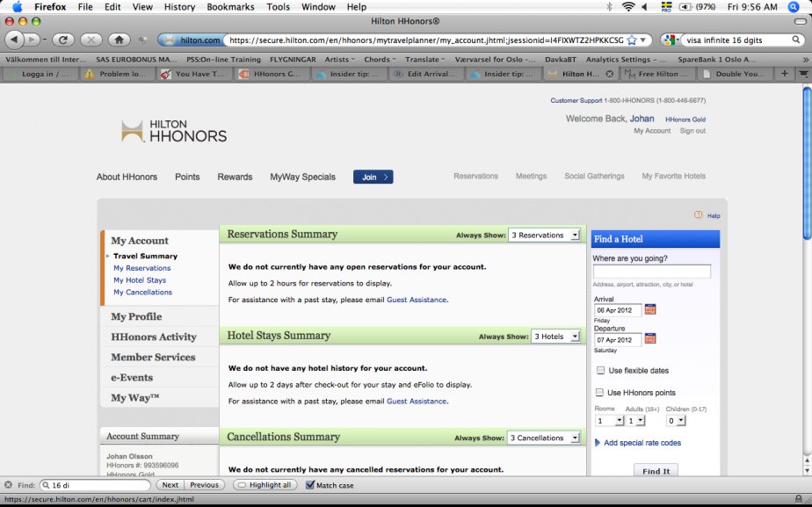Click the Stop loading button
812x507 pixels.
pos(91,40)
